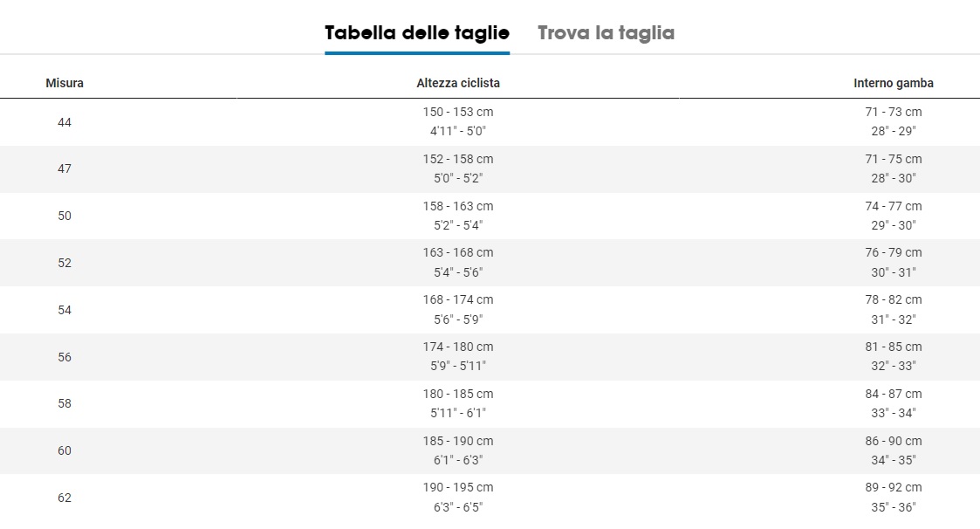Click the Altezza ciclista column header
This screenshot has height=529, width=980.
pos(458,83)
